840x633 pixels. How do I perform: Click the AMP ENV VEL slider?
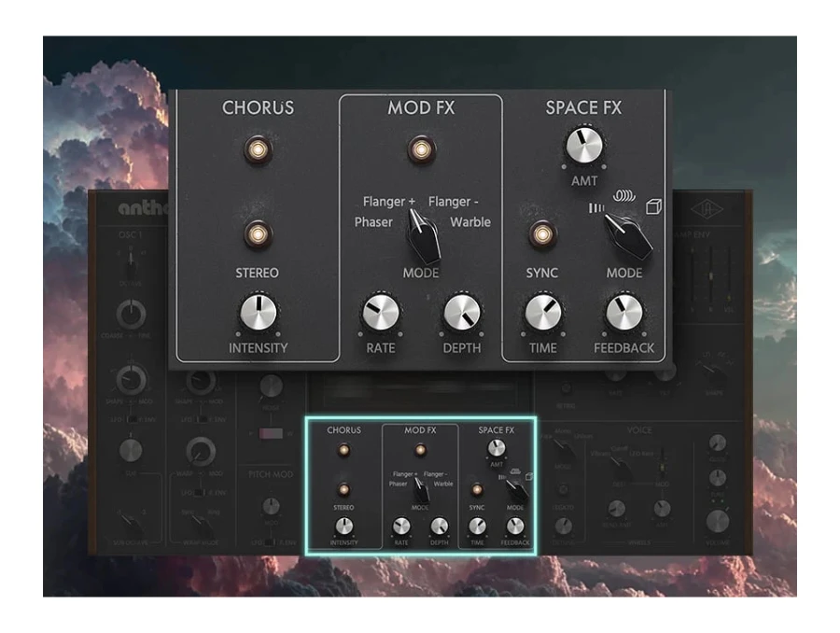(729, 274)
